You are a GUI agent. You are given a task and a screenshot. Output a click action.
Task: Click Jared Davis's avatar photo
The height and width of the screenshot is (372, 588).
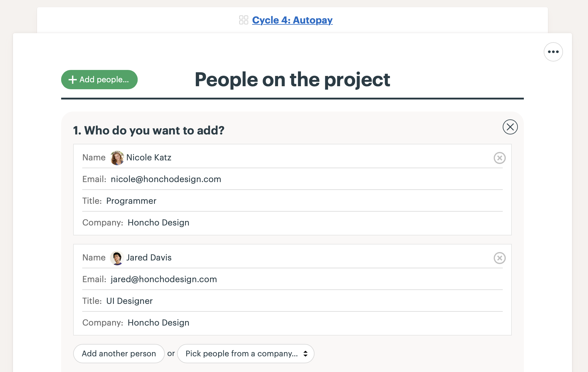click(117, 258)
